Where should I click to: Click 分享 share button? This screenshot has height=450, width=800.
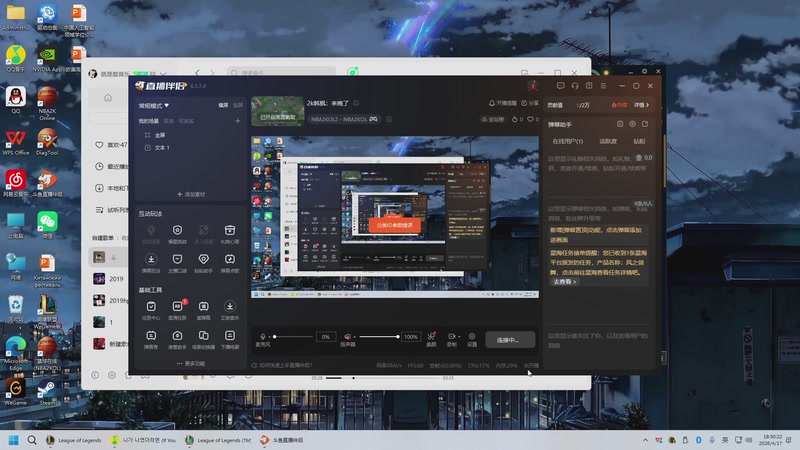530,103
